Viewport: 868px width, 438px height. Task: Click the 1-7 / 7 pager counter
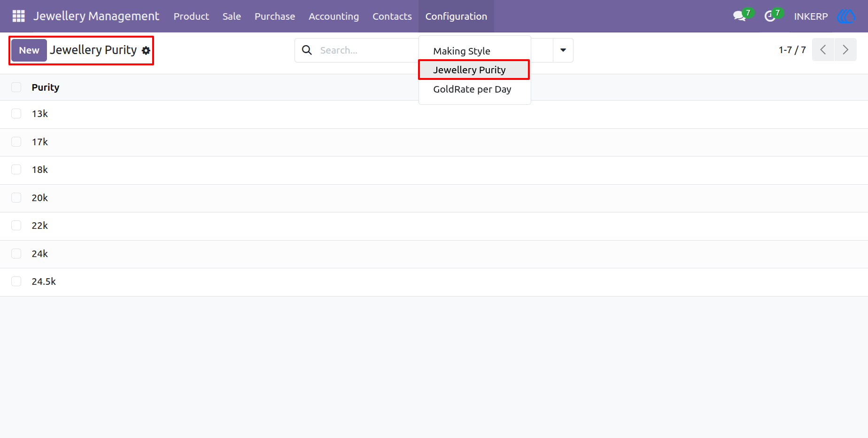[792, 50]
